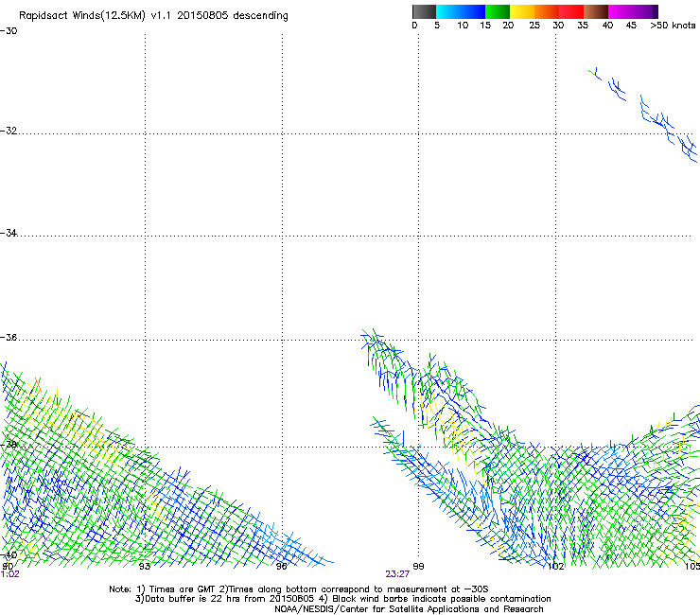Screen dimensions: 700x615
Task: Click the longitude label 102
Action: pos(556,567)
